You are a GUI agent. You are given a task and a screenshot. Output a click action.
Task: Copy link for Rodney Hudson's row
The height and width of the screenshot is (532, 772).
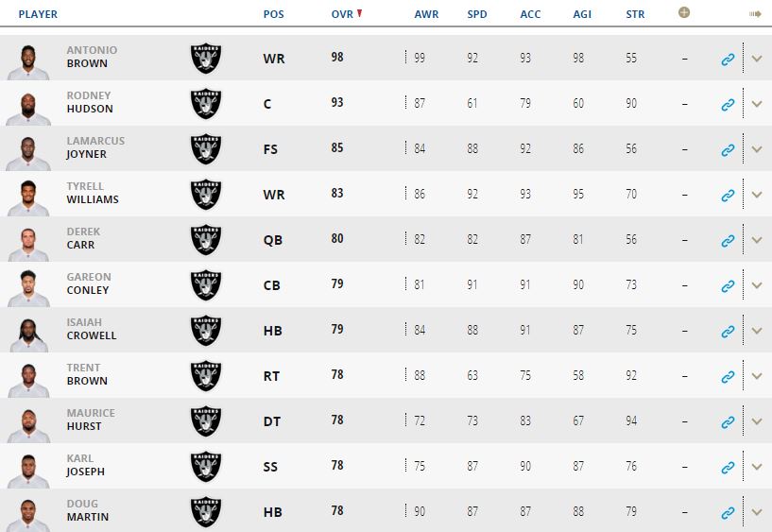coord(728,104)
